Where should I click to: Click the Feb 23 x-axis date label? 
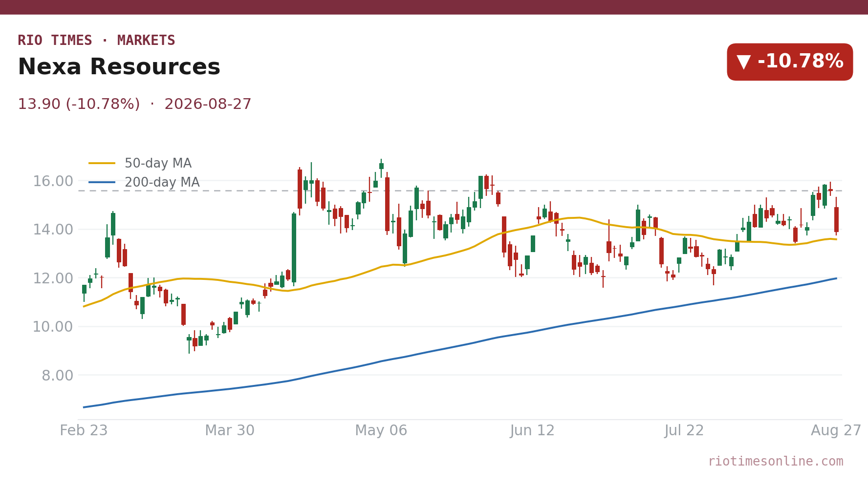pos(84,431)
